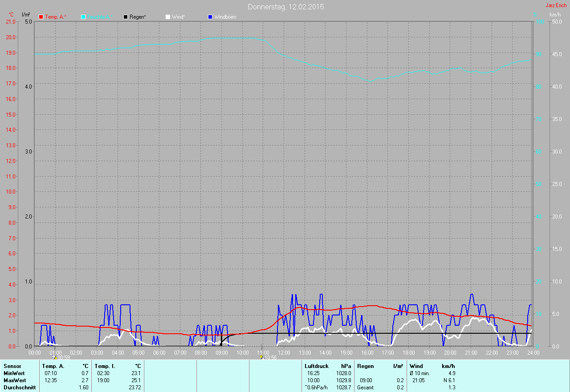Click the cyan Feuchte A. legend swatch
This screenshot has width=570, height=392.
(x=83, y=17)
